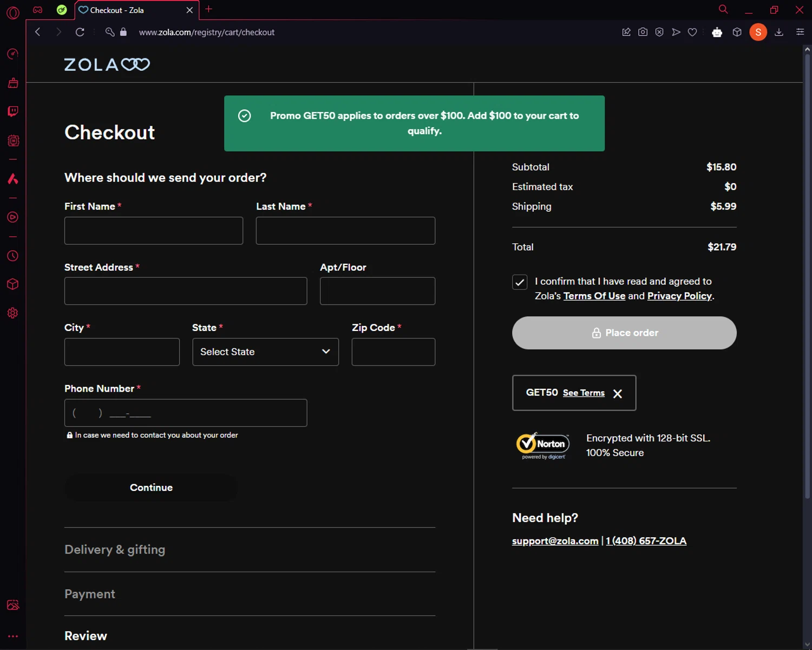Open the robot extension icon in toolbar
The height and width of the screenshot is (650, 812).
point(717,32)
